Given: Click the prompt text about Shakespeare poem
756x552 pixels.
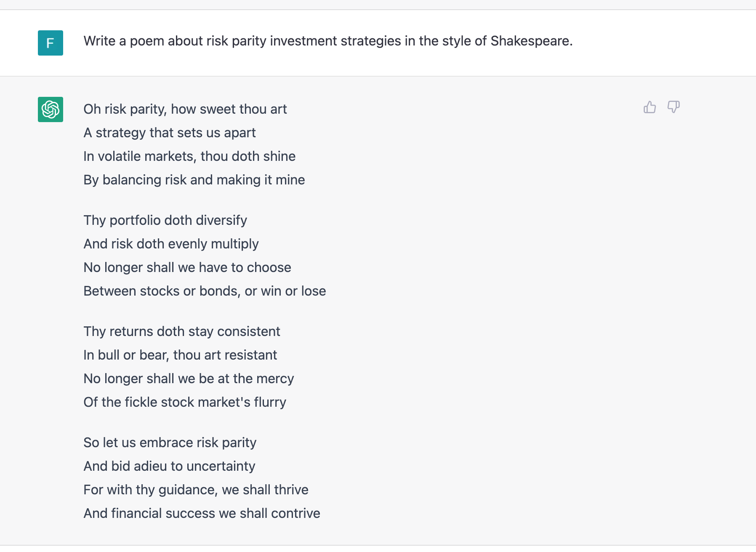Looking at the screenshot, I should pos(328,41).
